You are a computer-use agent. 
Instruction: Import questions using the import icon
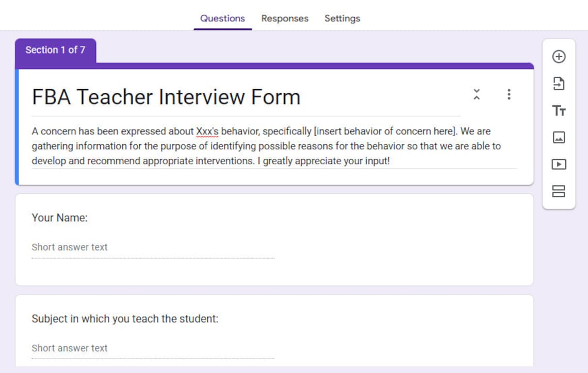559,84
